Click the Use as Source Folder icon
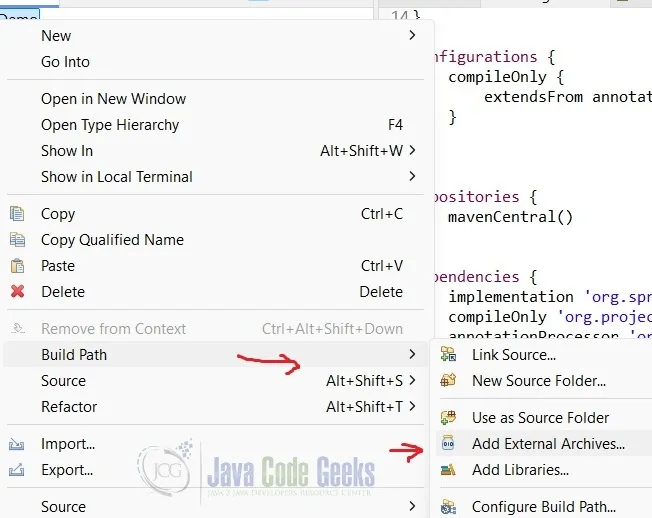 tap(448, 417)
